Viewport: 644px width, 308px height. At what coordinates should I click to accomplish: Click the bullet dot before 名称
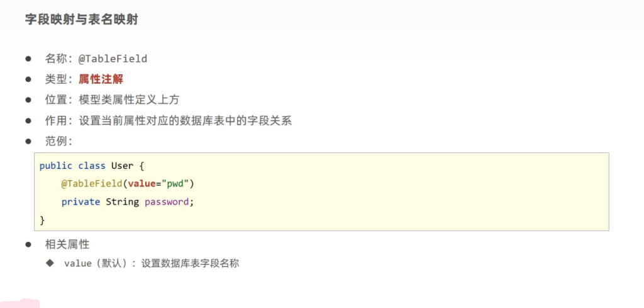28,59
